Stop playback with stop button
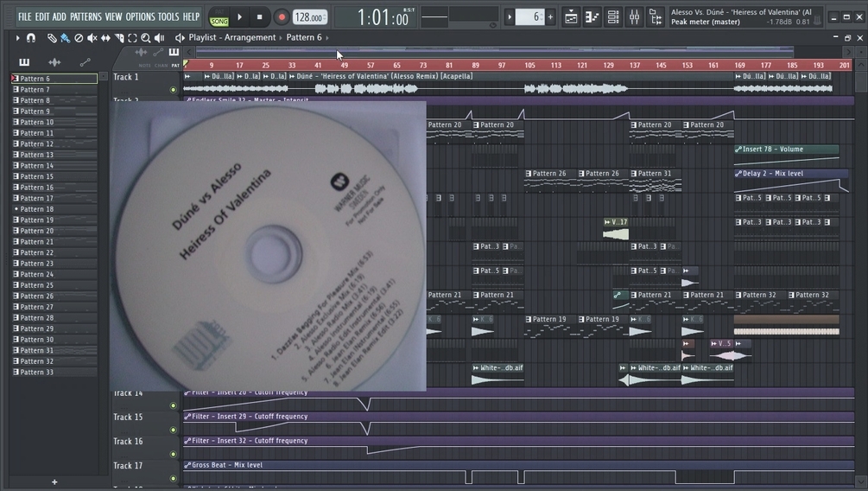The width and height of the screenshot is (868, 491). (260, 17)
